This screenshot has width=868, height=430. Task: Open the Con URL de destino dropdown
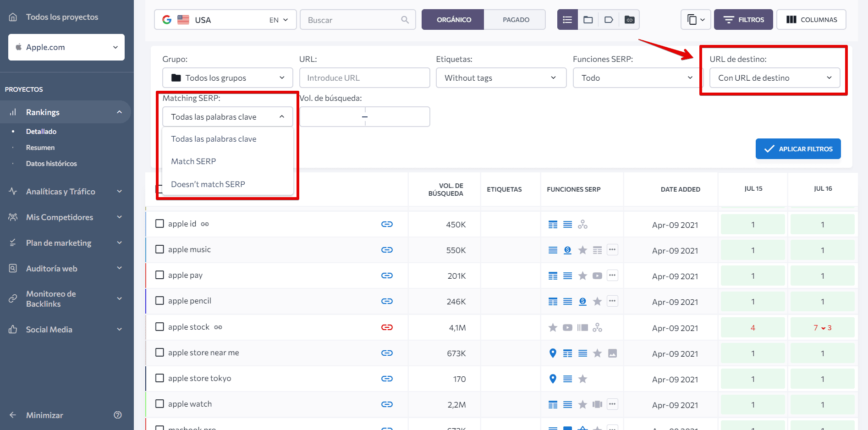775,78
